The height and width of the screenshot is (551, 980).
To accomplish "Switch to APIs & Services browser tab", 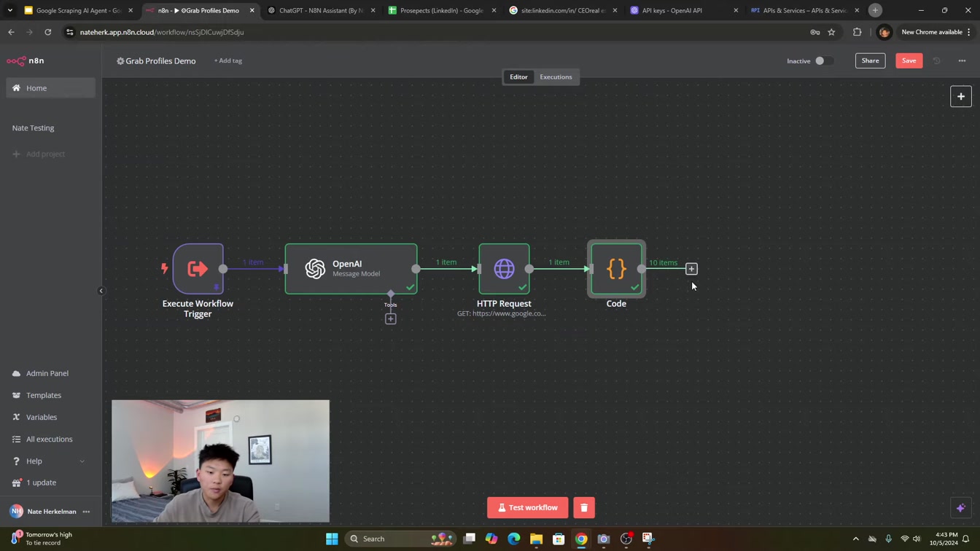I will click(804, 10).
